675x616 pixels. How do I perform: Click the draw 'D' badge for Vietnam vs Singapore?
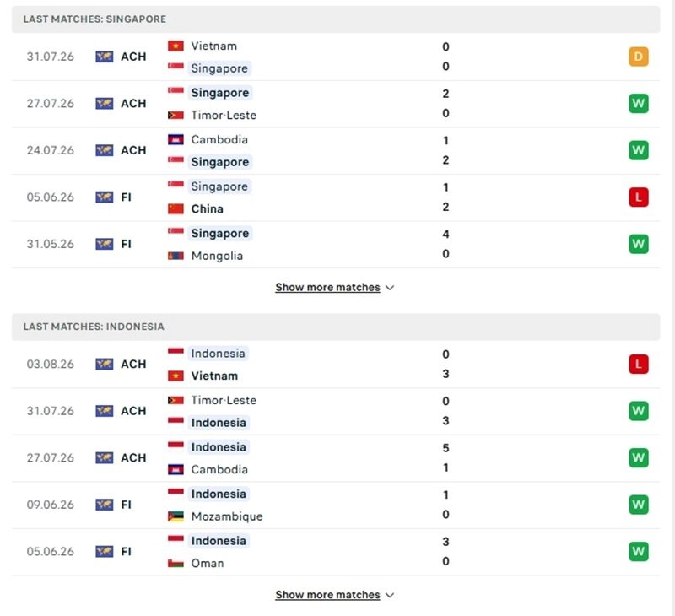(x=639, y=57)
